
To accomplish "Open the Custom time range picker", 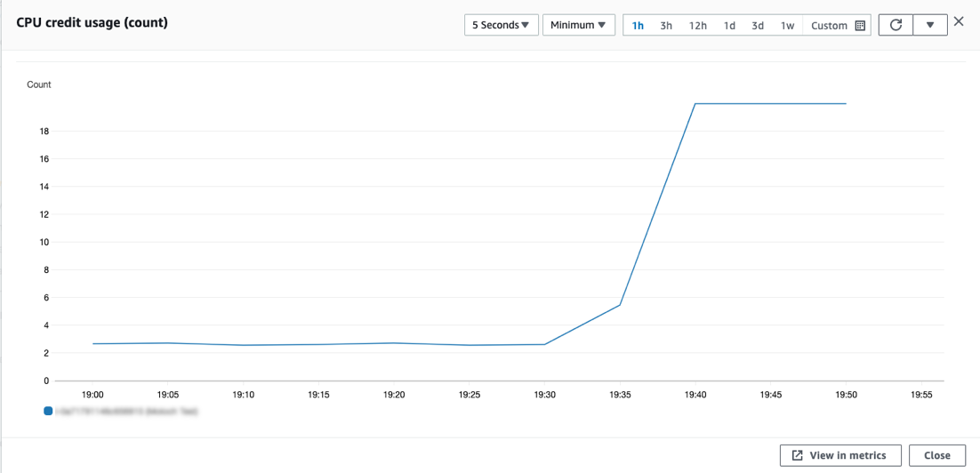I will click(x=838, y=26).
